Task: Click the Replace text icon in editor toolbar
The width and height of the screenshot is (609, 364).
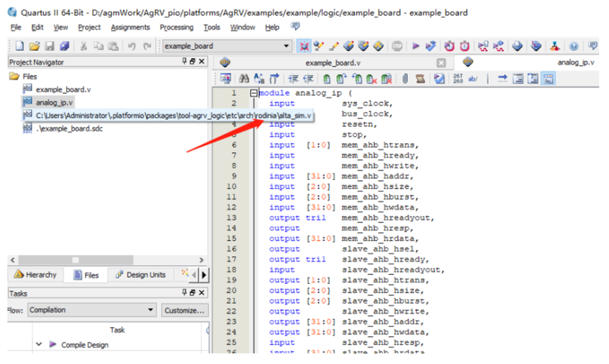Action: (259, 79)
